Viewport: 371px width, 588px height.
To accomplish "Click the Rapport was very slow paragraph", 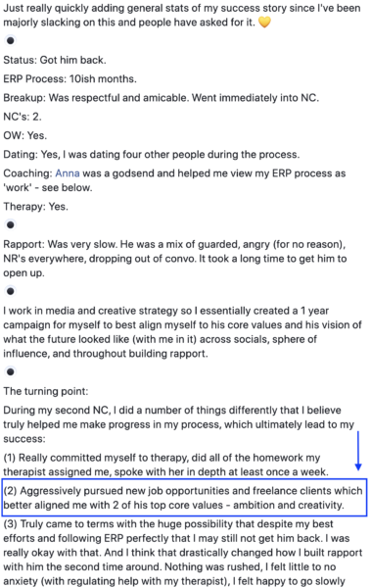I will 175,259.
